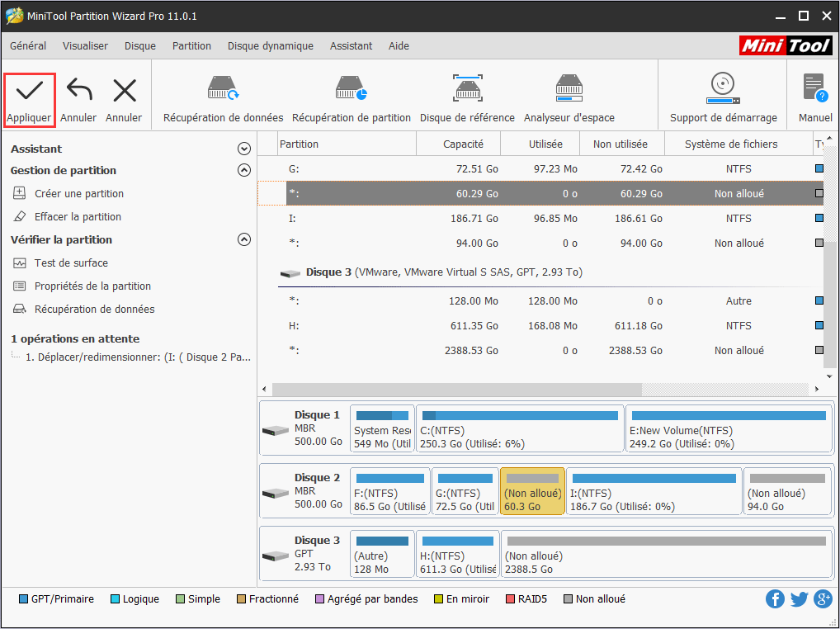Screen dimensions: 840x629
Task: Collapse the Vérifier la partition section
Action: pyautogui.click(x=243, y=239)
